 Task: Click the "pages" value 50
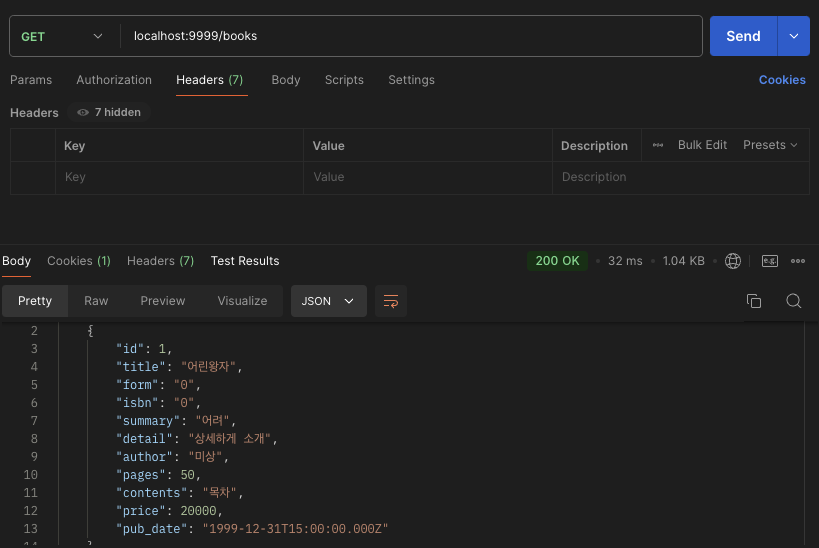pyautogui.click(x=188, y=475)
